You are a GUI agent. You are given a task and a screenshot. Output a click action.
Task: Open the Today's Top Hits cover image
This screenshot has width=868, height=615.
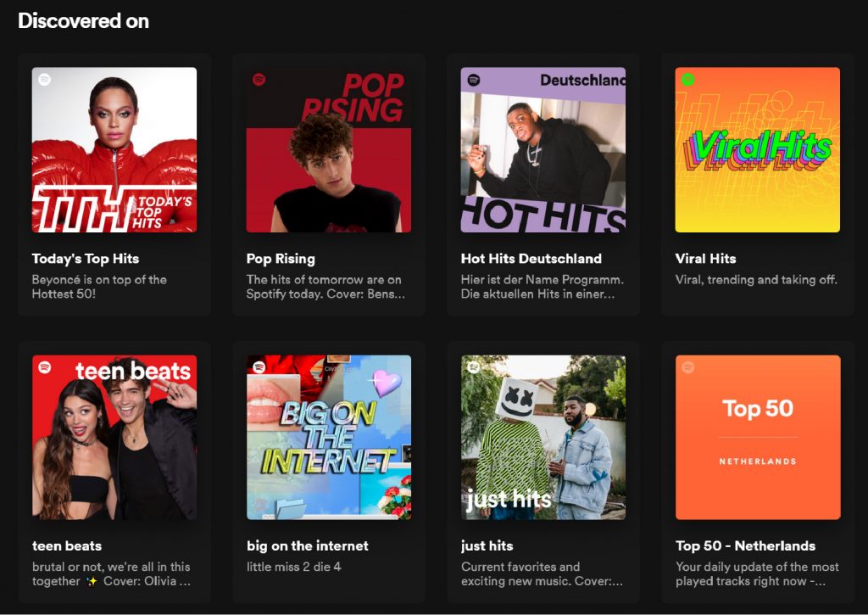point(114,150)
